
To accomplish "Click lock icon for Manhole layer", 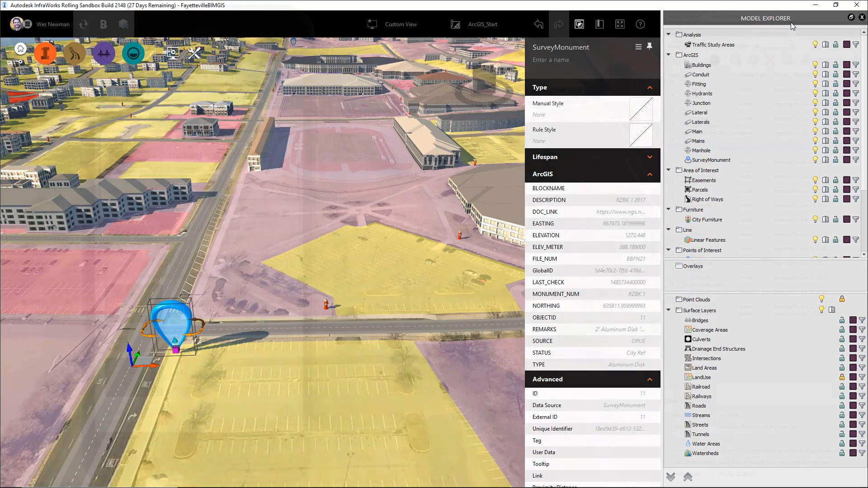I will click(x=836, y=150).
